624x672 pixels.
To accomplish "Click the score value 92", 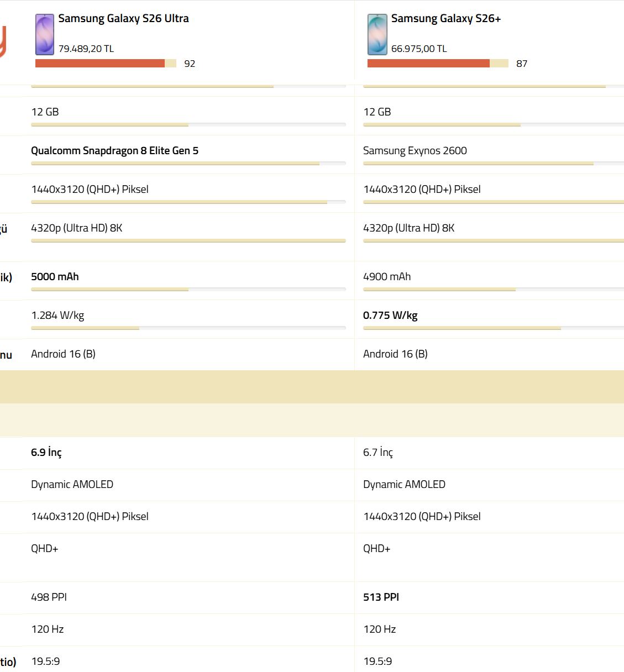I will coord(190,64).
